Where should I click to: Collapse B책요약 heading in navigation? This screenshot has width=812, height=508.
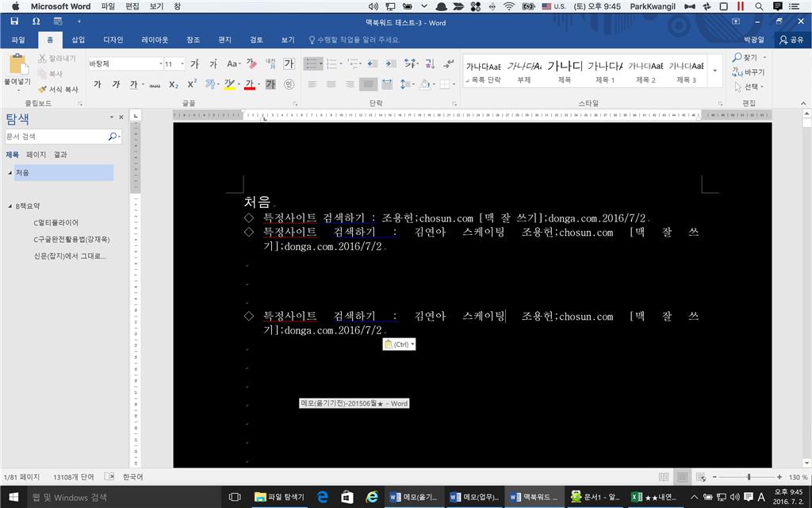pyautogui.click(x=10, y=206)
